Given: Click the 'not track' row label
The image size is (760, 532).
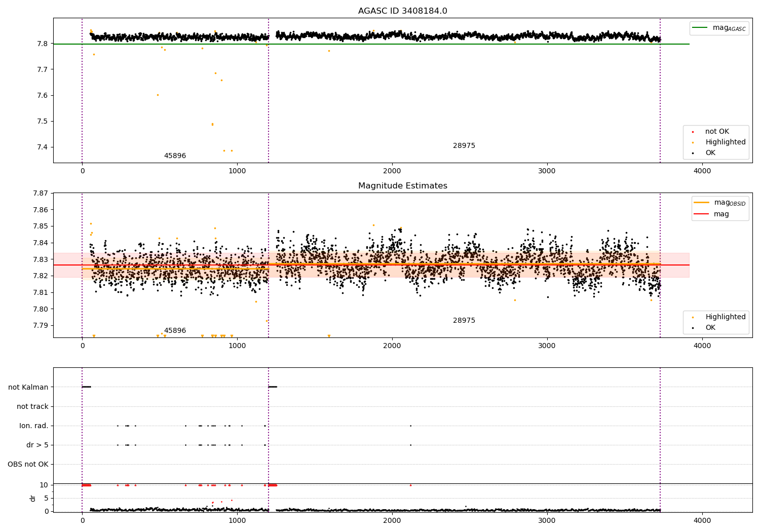Looking at the screenshot, I should tap(32, 406).
